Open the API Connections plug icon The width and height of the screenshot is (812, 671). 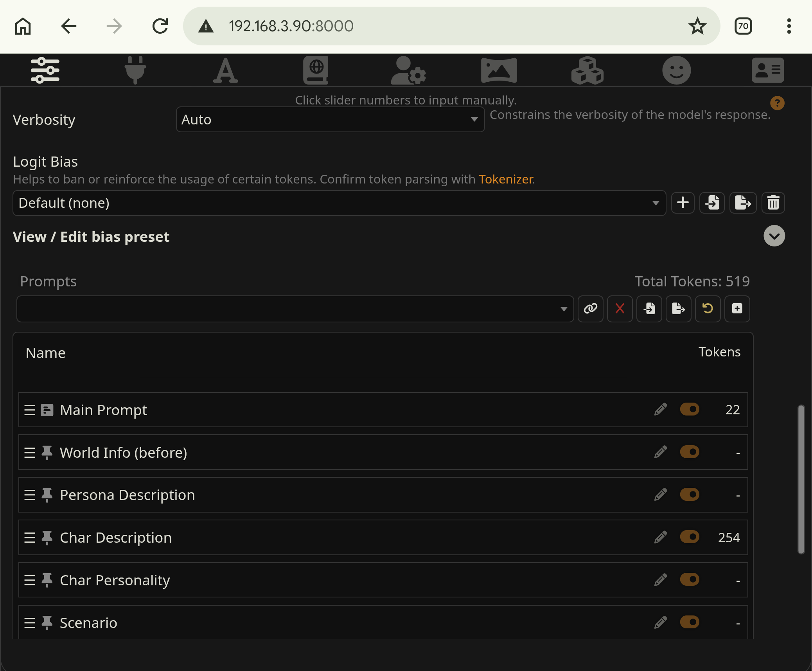click(x=135, y=70)
